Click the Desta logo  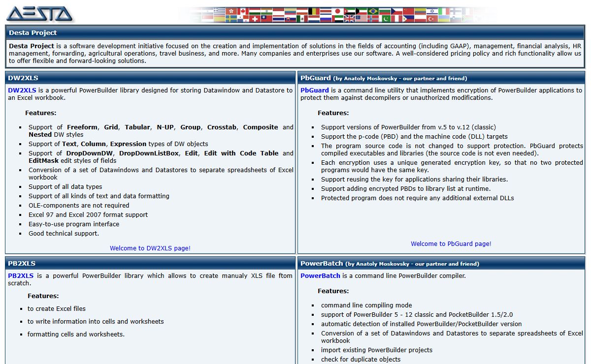[39, 14]
